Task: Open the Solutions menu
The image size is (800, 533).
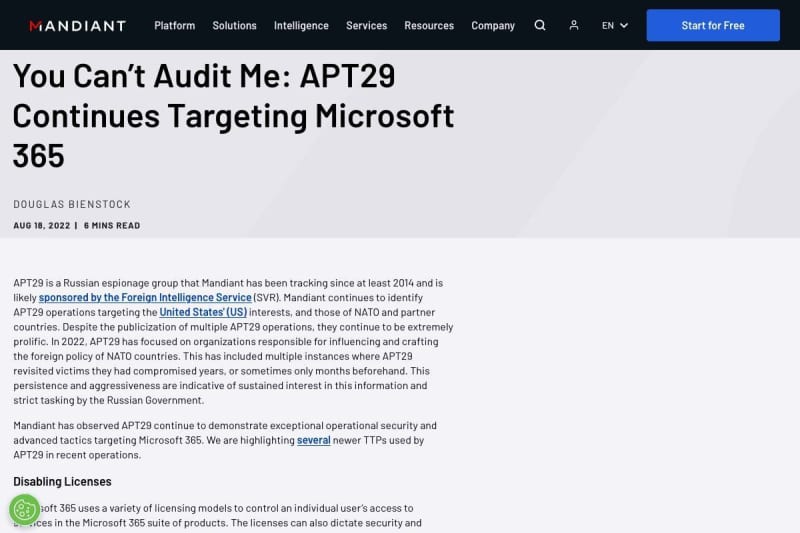Action: coord(234,25)
